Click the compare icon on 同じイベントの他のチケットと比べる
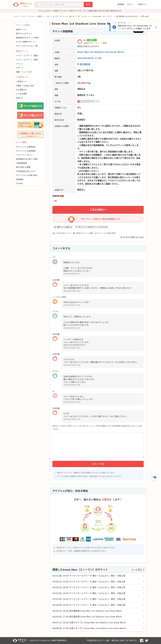This screenshot has height=644, width=161. [x=77, y=227]
